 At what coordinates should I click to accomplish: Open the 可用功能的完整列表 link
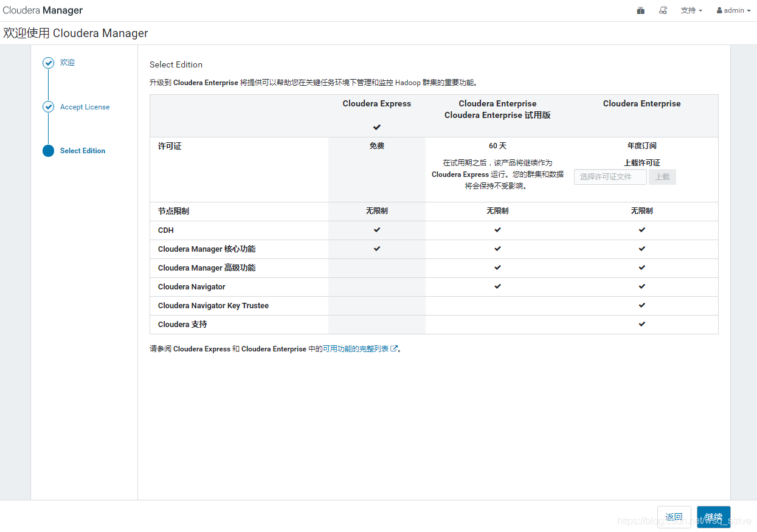(356, 349)
